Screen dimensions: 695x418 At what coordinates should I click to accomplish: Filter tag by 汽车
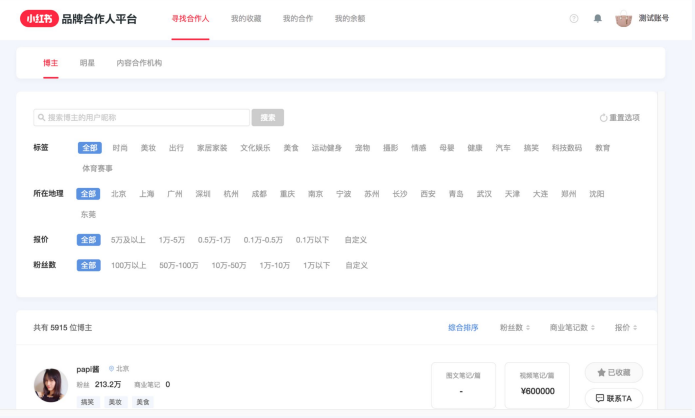click(x=503, y=148)
